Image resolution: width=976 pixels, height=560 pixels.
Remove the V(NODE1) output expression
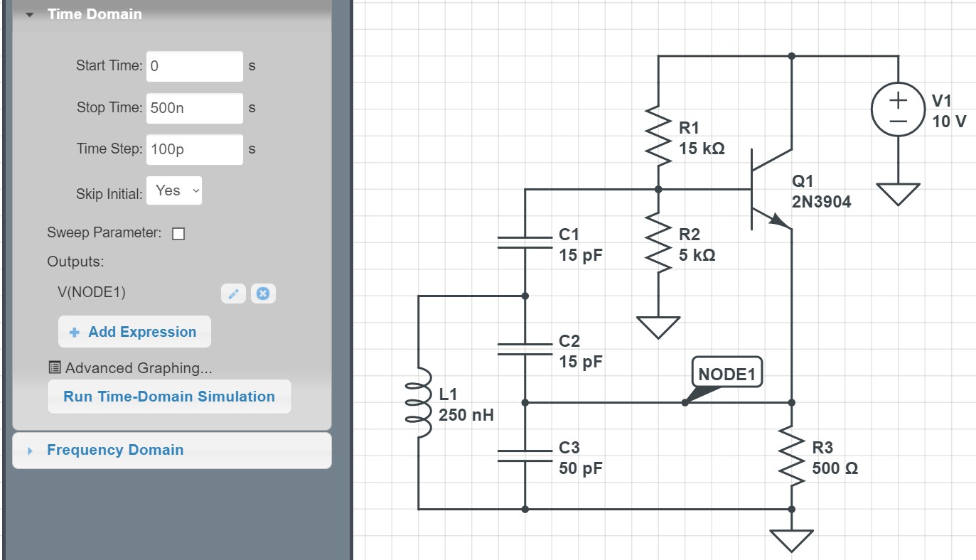[263, 294]
